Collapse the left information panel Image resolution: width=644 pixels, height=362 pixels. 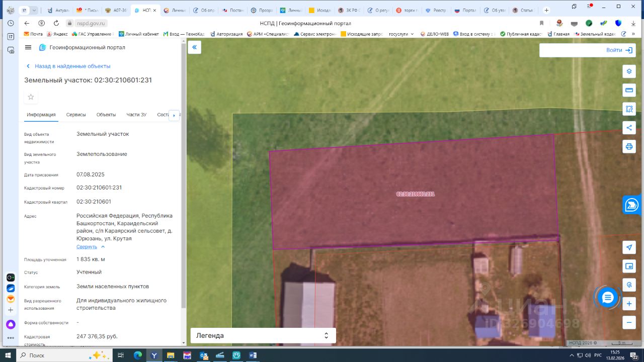point(194,47)
